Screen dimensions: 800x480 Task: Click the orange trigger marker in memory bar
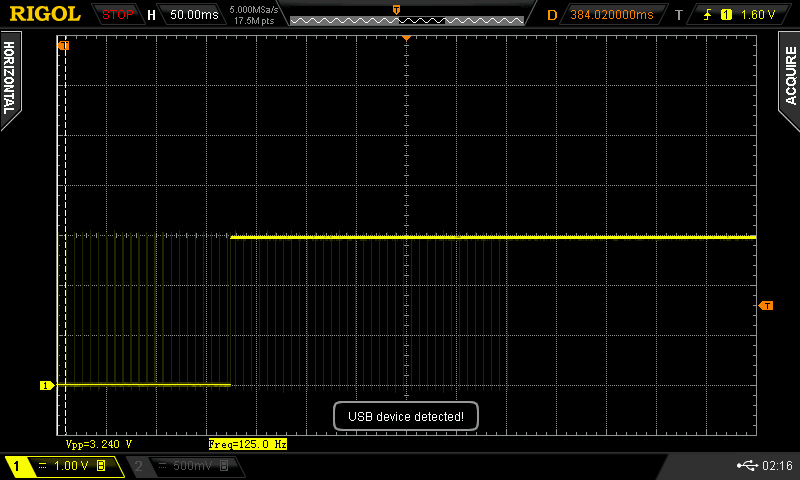tap(396, 10)
